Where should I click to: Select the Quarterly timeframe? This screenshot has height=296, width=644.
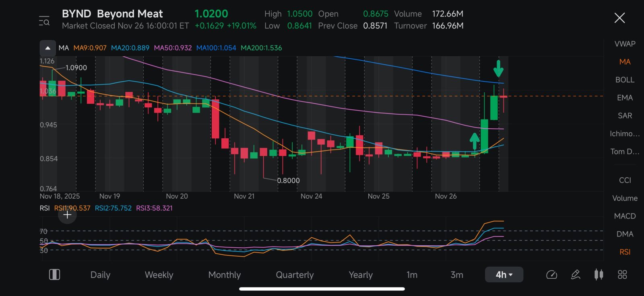pos(295,275)
